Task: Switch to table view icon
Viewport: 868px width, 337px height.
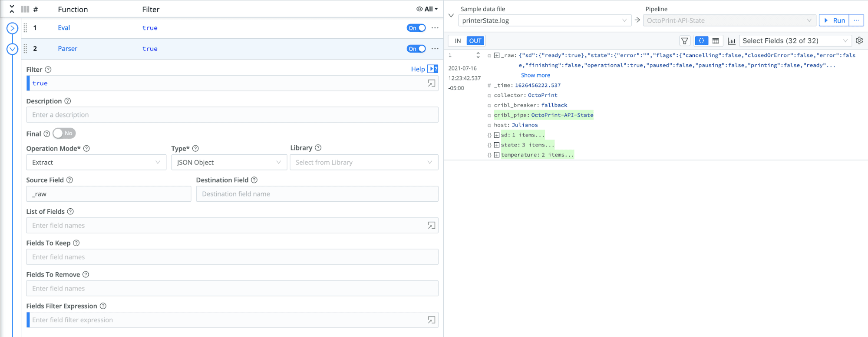Action: pos(716,41)
